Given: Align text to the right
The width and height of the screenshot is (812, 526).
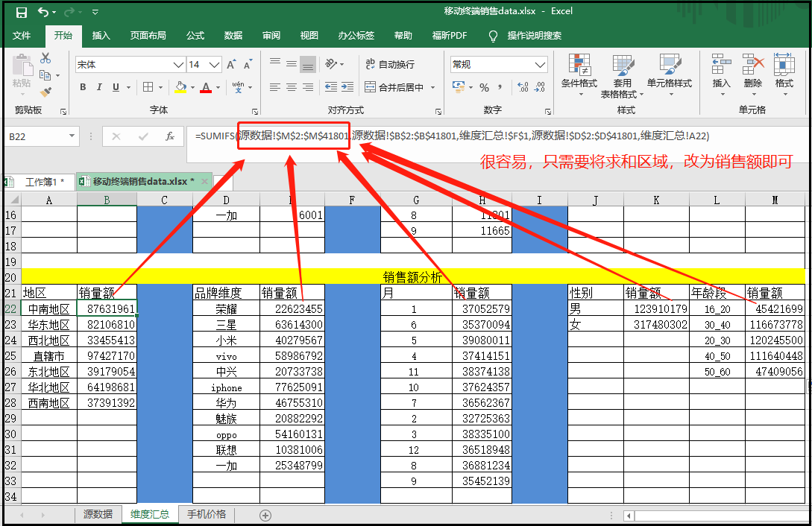Looking at the screenshot, I should click(308, 87).
